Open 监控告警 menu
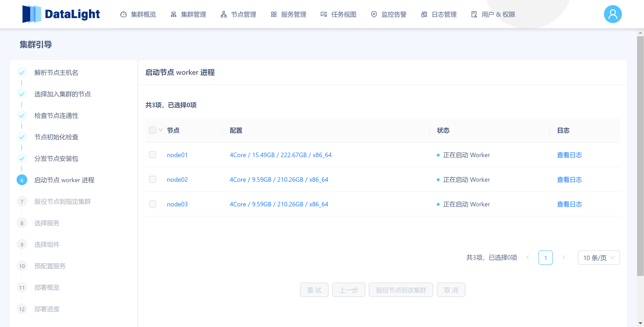This screenshot has width=644, height=327. coord(389,15)
